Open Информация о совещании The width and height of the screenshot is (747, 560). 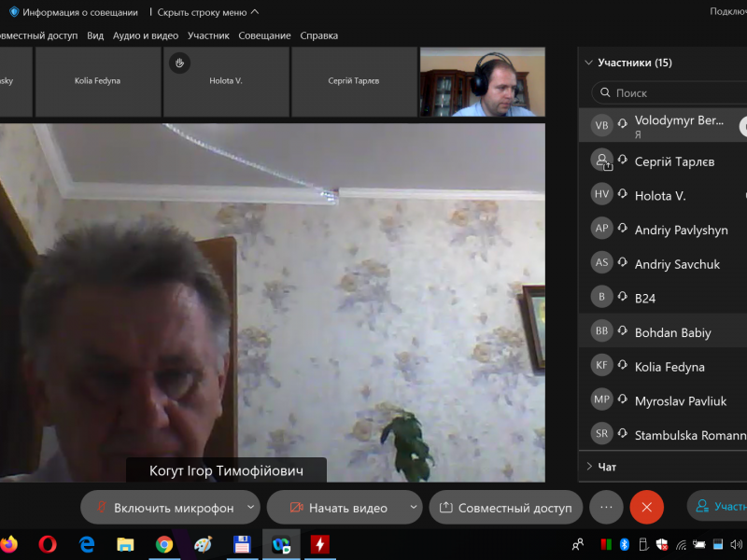click(73, 12)
